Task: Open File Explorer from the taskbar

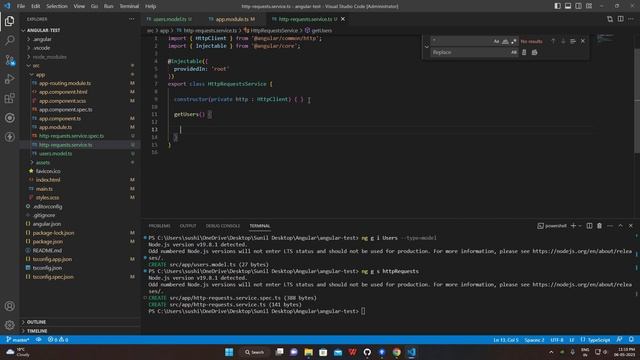Action: tap(309, 352)
